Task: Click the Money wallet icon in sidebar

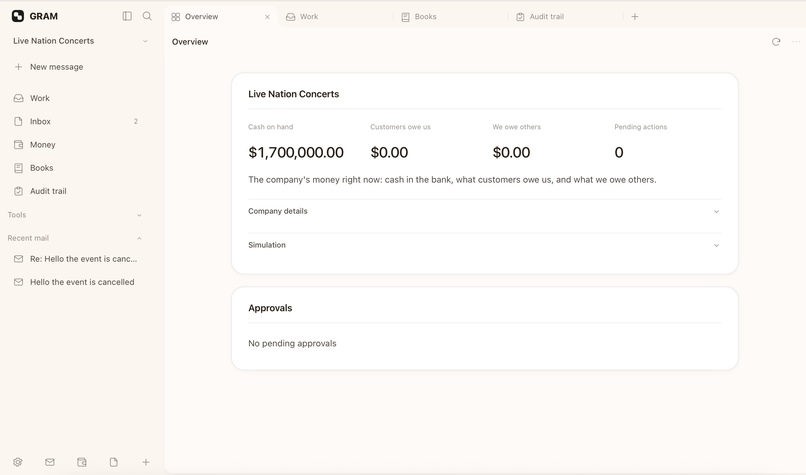Action: (x=19, y=144)
